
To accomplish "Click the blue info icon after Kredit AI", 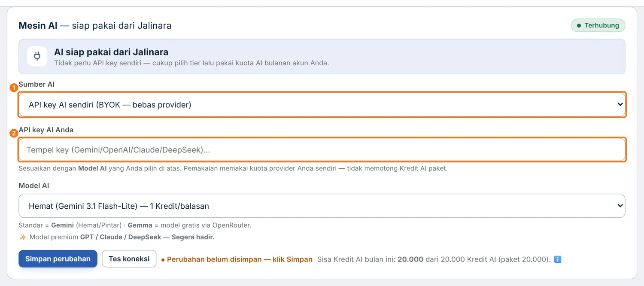I will tap(558, 259).
